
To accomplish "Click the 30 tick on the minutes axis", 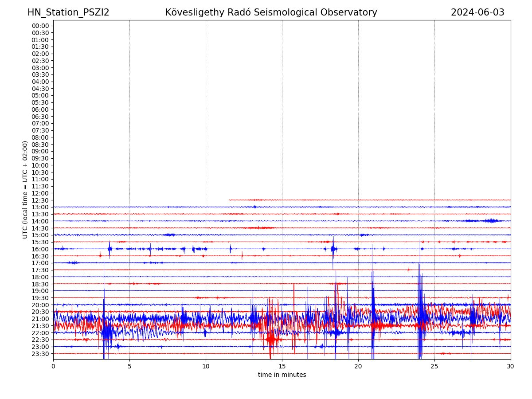I will click(511, 367).
